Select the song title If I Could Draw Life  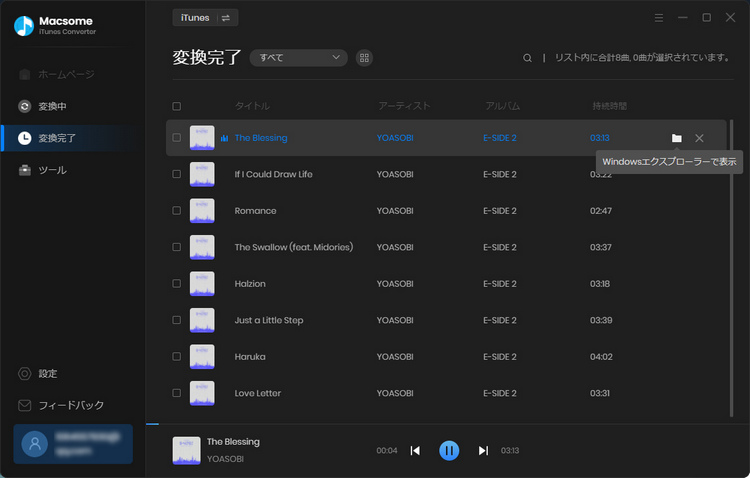(x=273, y=175)
